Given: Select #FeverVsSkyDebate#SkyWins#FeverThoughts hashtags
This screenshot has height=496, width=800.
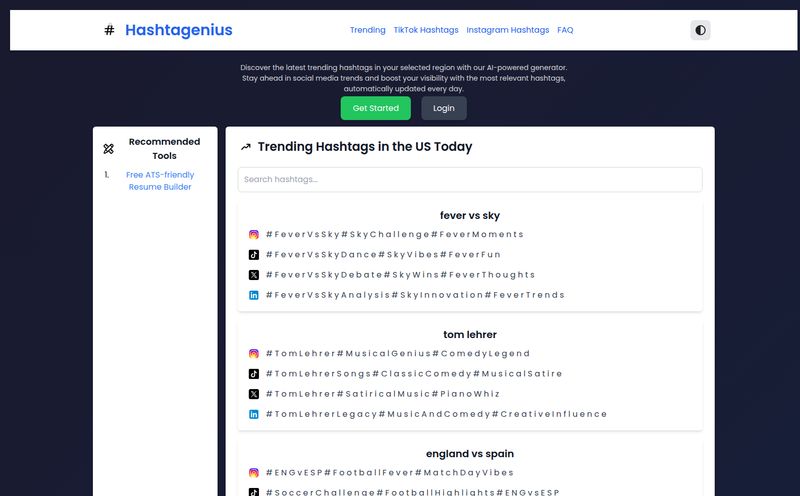Looking at the screenshot, I should 401,275.
